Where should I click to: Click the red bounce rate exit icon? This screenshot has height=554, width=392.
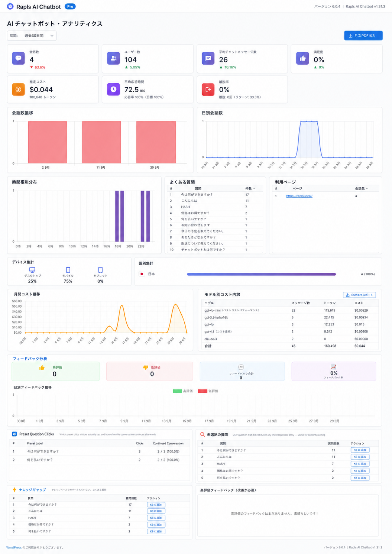[208, 90]
